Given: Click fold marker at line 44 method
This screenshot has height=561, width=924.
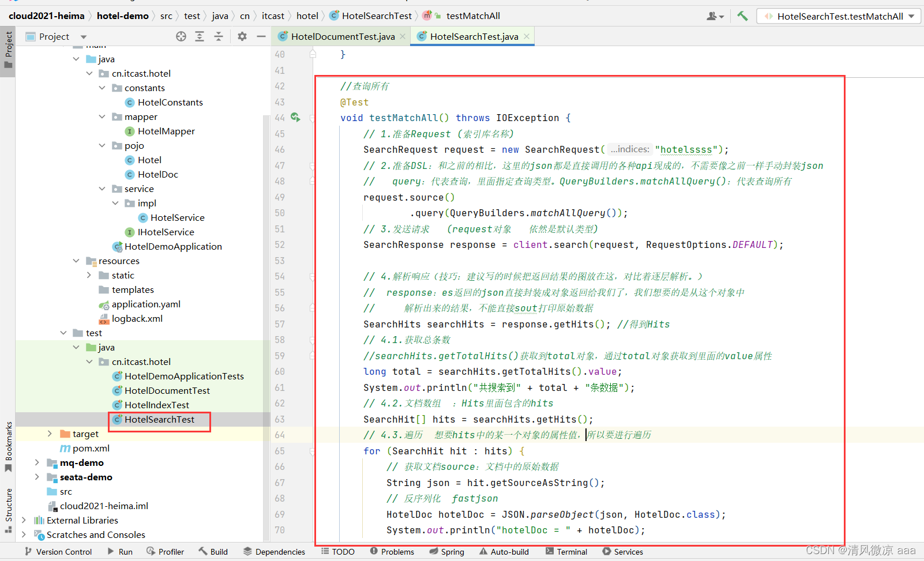Looking at the screenshot, I should pyautogui.click(x=312, y=118).
